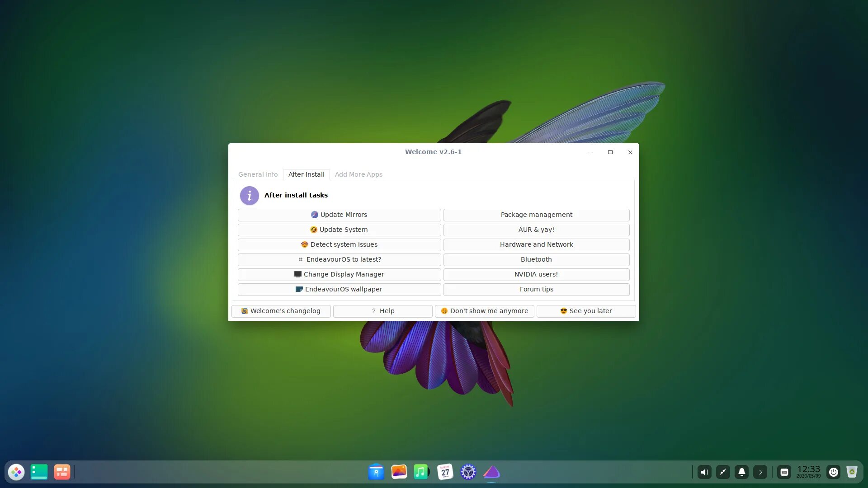Click the green show desktop dock icon
The height and width of the screenshot is (488, 868).
[x=39, y=472]
